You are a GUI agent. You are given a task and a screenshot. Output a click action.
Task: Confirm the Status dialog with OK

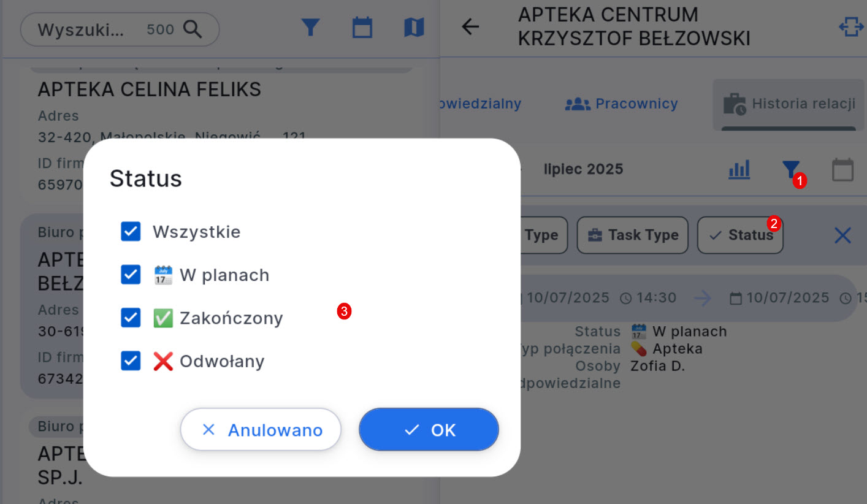click(x=429, y=429)
